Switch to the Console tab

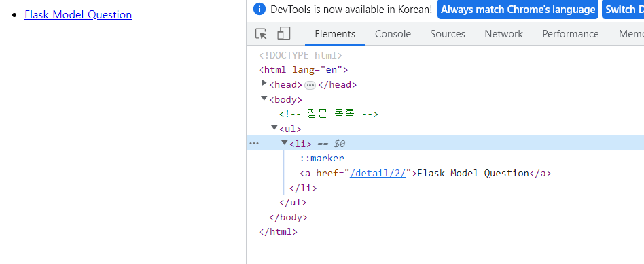tap(393, 34)
